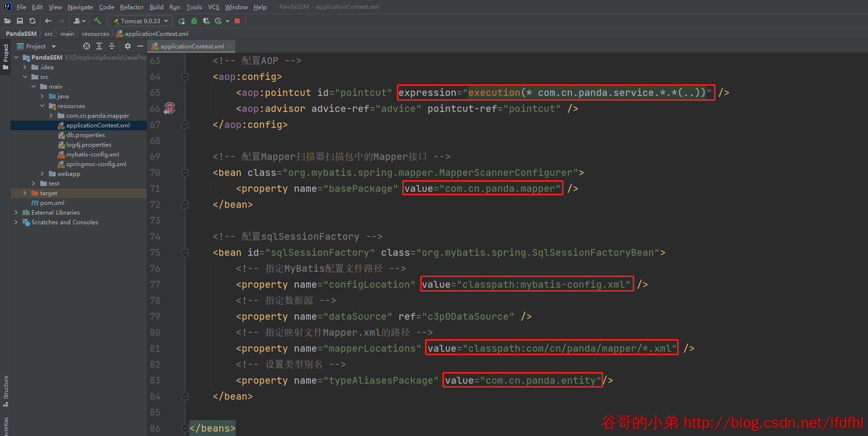This screenshot has width=868, height=436.
Task: Open the Run menu
Action: [175, 7]
